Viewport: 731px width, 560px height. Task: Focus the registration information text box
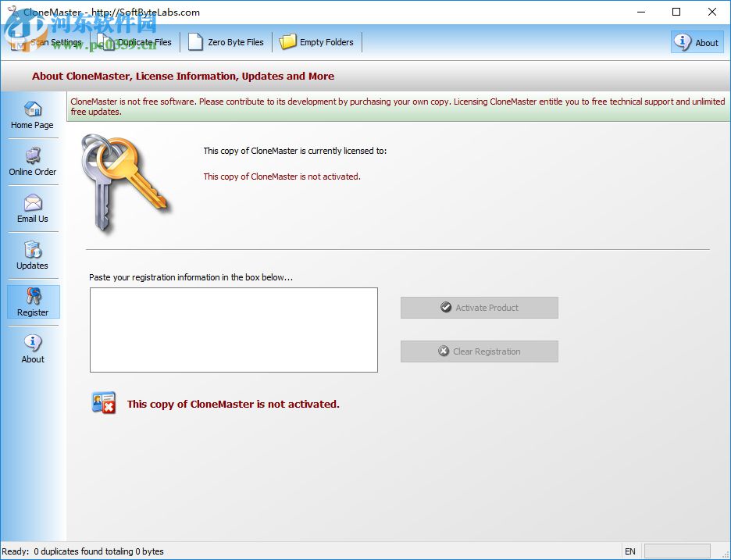234,330
